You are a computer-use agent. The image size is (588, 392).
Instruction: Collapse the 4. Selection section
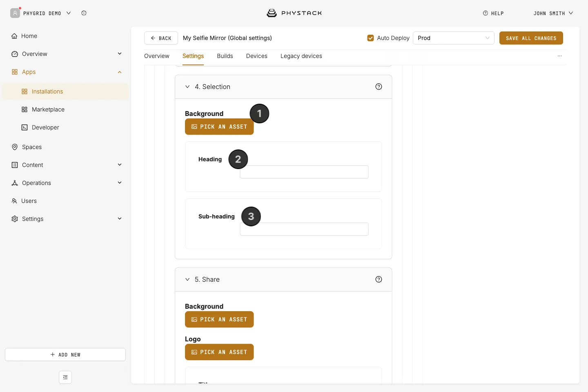coord(187,87)
